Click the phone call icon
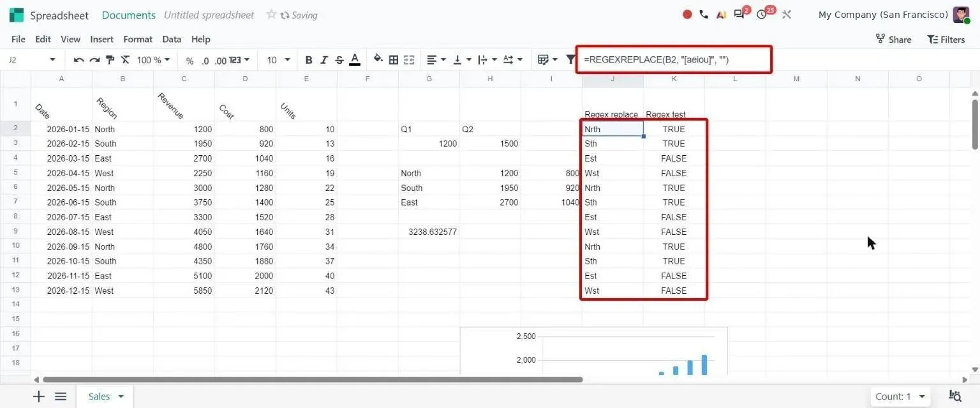This screenshot has height=408, width=980. (x=704, y=14)
